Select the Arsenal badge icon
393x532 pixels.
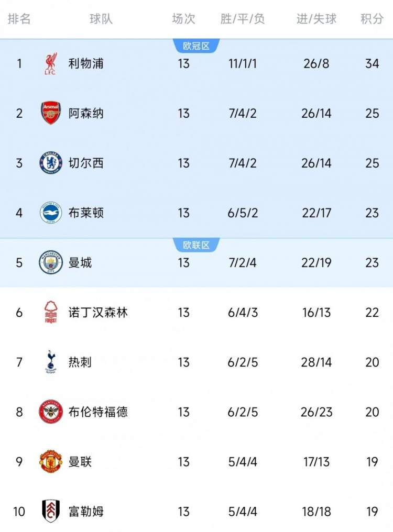(x=51, y=113)
